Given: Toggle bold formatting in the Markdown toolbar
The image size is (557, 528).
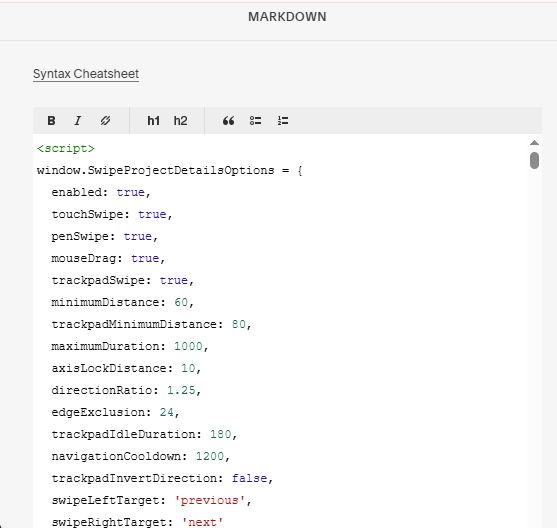Looking at the screenshot, I should click(x=51, y=121).
